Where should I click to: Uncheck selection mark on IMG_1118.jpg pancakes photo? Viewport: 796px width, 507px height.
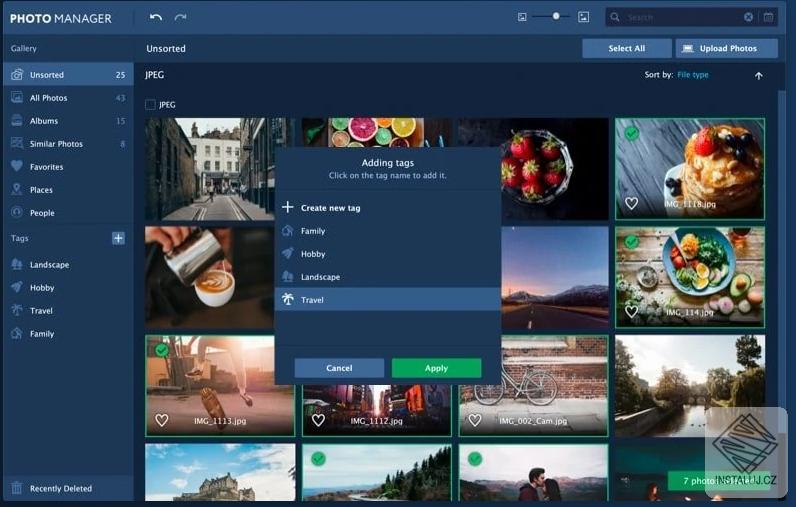(632, 133)
